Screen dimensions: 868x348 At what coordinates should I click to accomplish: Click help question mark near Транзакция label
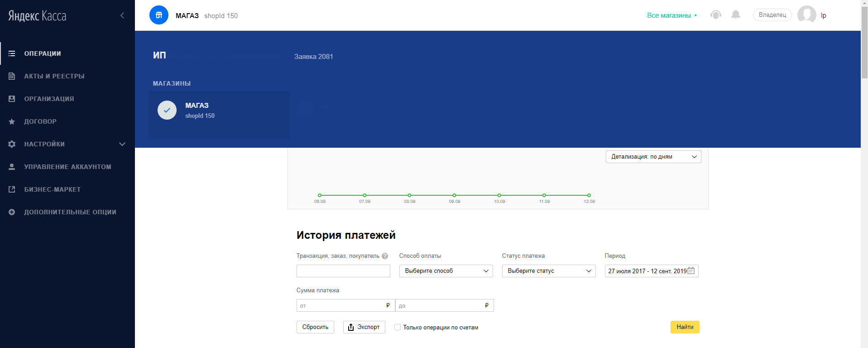385,256
